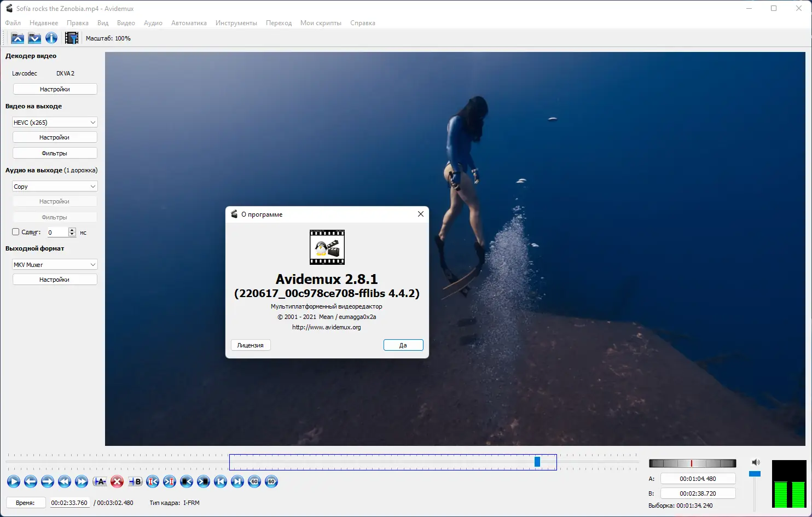Click the current time input field
812x517 pixels.
click(x=69, y=503)
